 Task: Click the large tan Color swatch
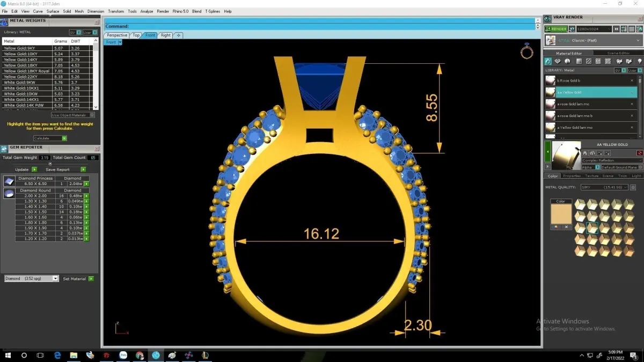(561, 214)
